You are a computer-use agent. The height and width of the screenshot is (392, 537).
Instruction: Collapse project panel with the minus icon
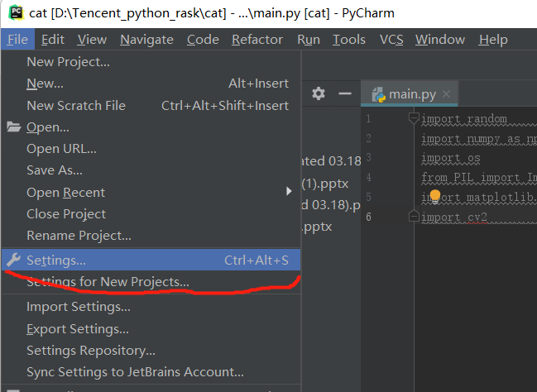pyautogui.click(x=344, y=93)
